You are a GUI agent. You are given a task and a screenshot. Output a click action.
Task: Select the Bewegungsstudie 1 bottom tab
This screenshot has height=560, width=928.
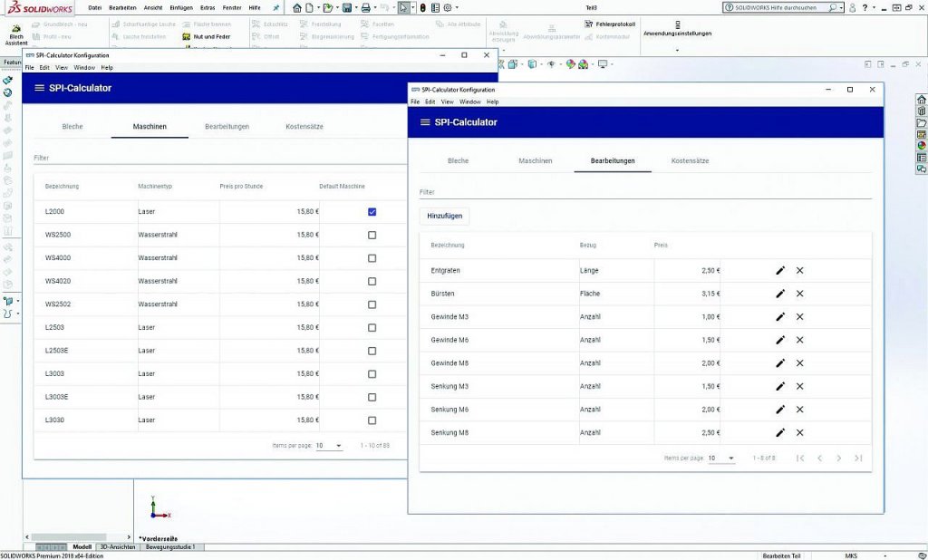[x=170, y=547]
